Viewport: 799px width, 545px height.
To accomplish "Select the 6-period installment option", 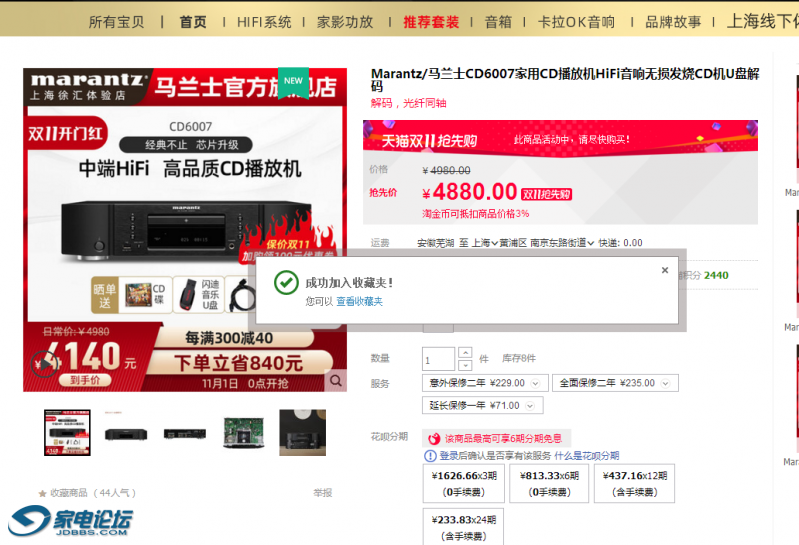I will click(x=548, y=483).
